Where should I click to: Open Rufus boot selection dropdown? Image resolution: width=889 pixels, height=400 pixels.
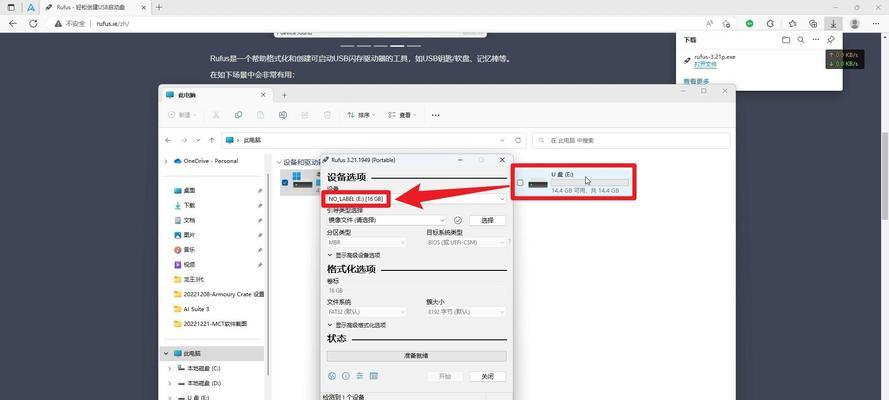click(x=387, y=220)
